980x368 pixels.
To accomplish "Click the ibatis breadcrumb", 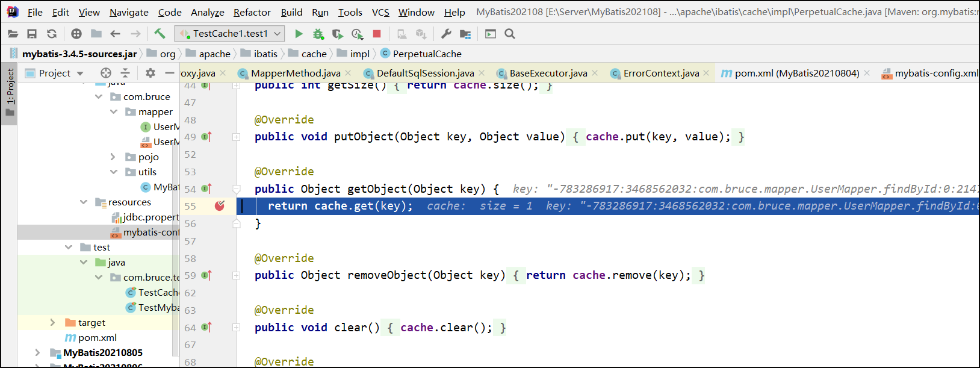I will click(259, 54).
